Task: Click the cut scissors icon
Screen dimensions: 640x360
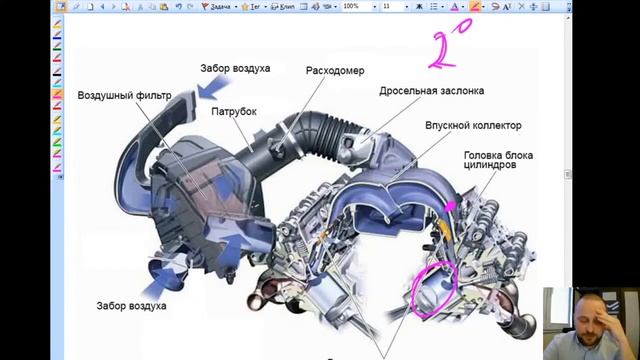Action: 140,7
